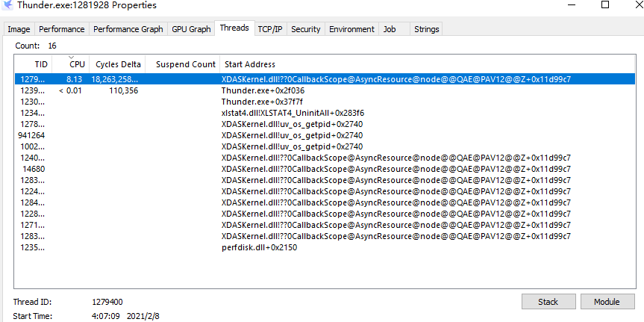Select the xlstat4.dll!XLSTAT4_UninitAll thread row
This screenshot has width=644, height=322.
325,113
